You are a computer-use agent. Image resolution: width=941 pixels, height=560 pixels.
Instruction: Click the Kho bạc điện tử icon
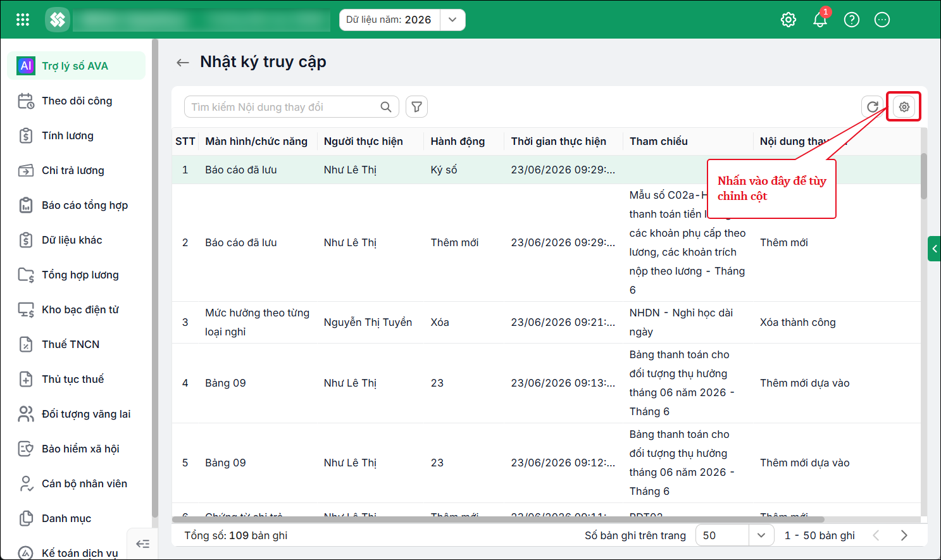click(26, 309)
